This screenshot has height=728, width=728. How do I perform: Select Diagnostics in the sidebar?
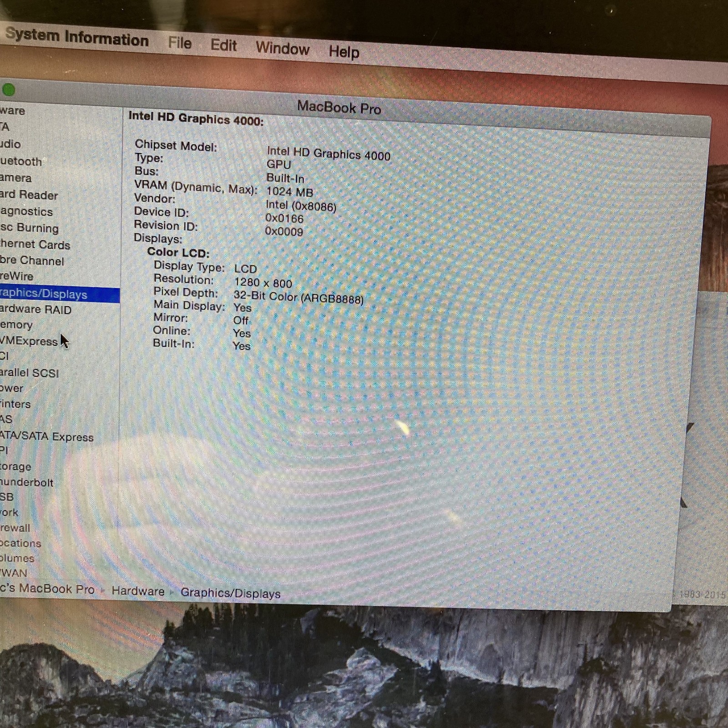(x=26, y=212)
